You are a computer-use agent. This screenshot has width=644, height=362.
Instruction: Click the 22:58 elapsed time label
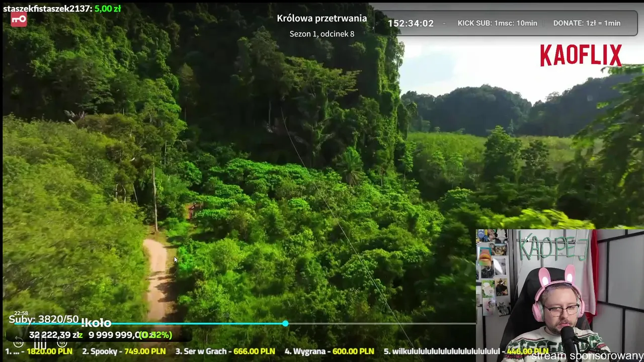pyautogui.click(x=21, y=313)
